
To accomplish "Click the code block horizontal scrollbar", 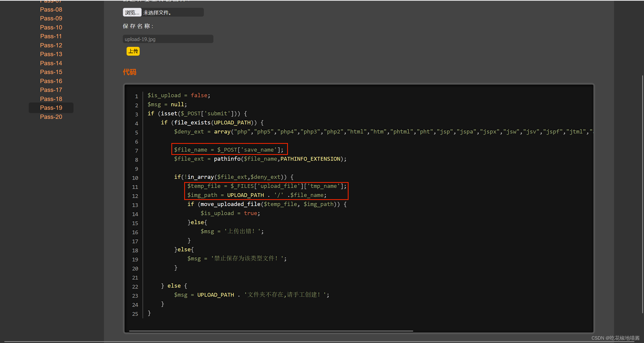I will pyautogui.click(x=271, y=331).
